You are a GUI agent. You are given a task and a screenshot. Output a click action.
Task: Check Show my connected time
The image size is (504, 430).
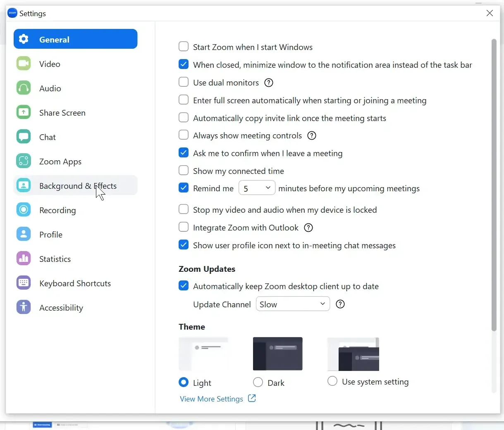click(184, 170)
